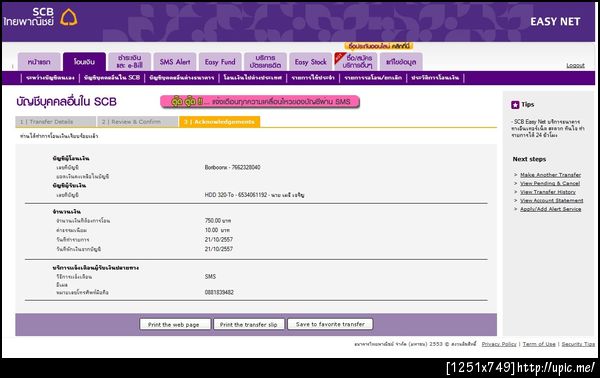Open Apply/Add Alert Service link
The image size is (600, 378).
point(550,209)
